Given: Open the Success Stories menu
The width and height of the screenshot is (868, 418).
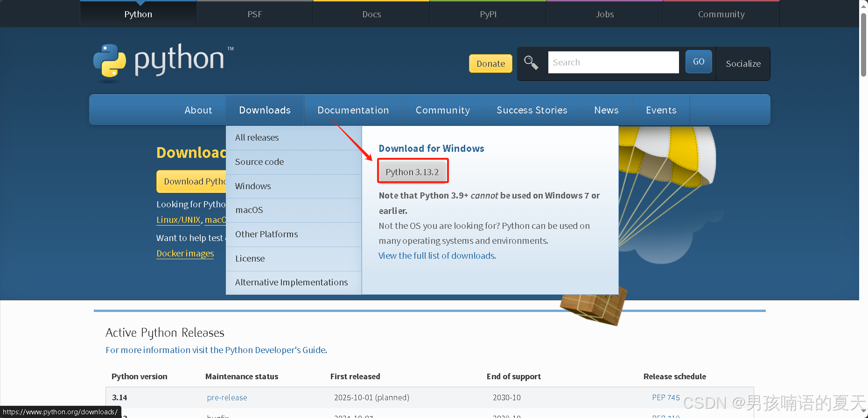Looking at the screenshot, I should point(532,110).
